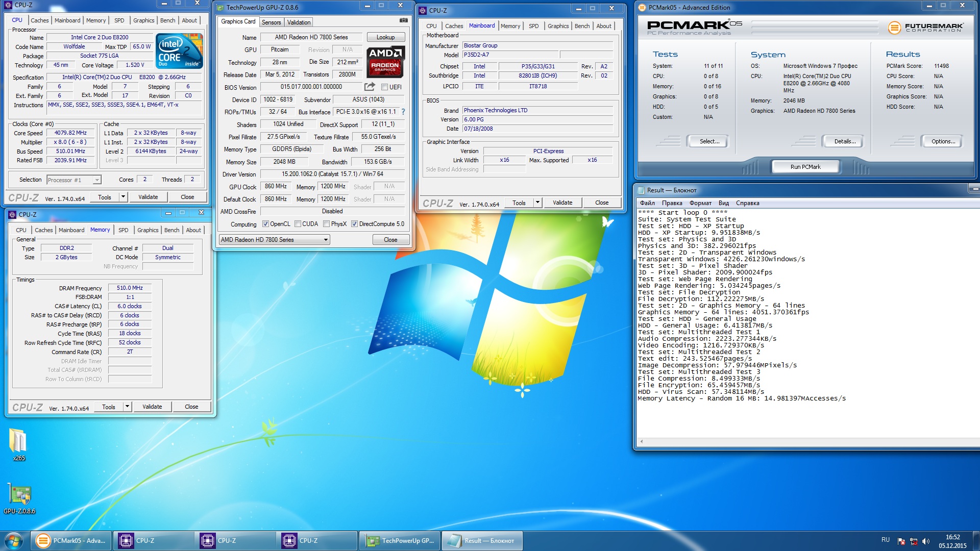Click the action center flag tray icon
This screenshot has height=551, width=980.
point(901,541)
